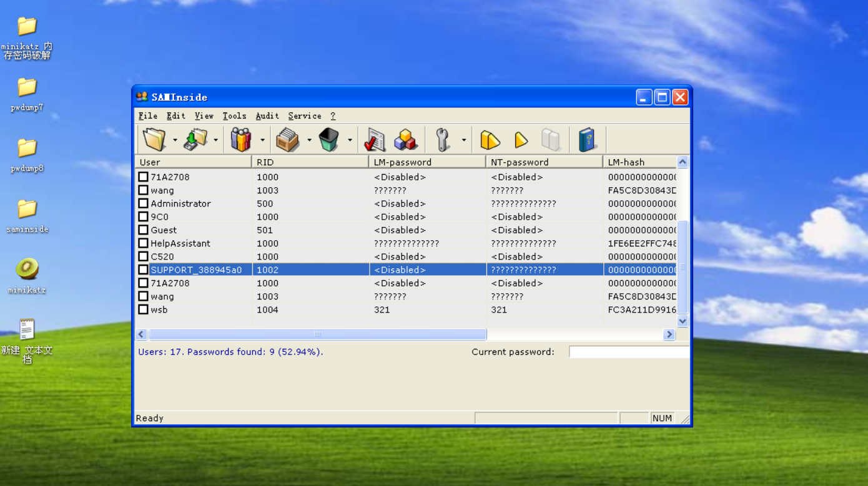This screenshot has height=486, width=868.
Task: Open the blue help book icon
Action: [x=586, y=140]
